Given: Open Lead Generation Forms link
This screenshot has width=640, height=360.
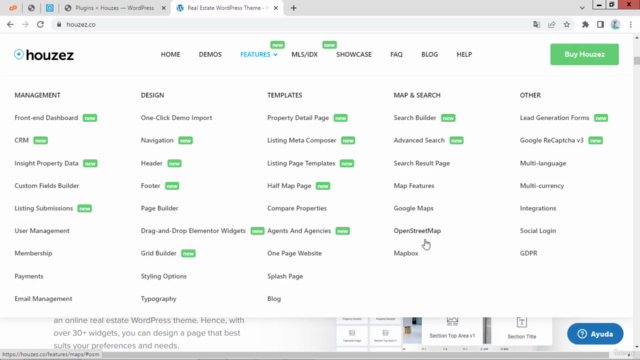Looking at the screenshot, I should tap(554, 118).
